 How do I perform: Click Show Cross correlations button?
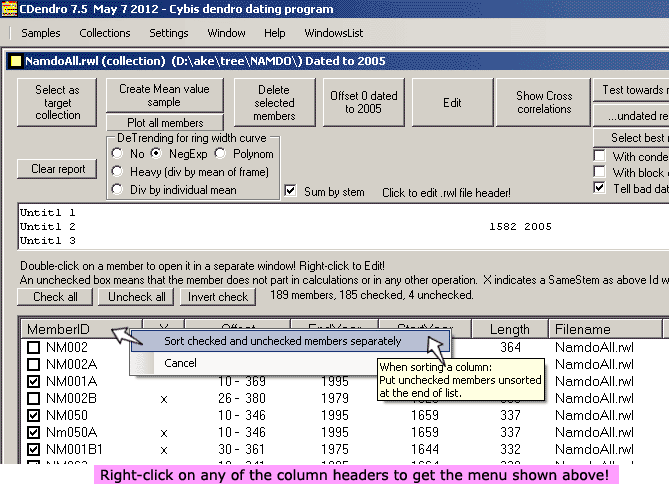(x=544, y=102)
